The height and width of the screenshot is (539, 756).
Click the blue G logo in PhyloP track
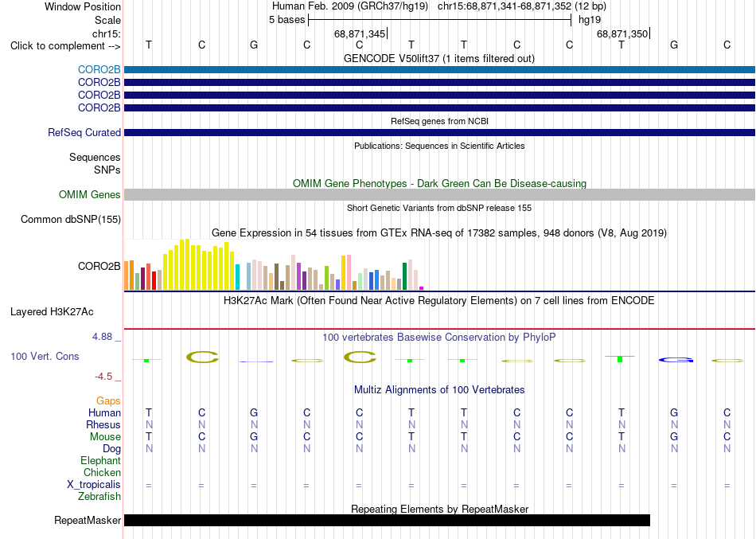tap(676, 360)
